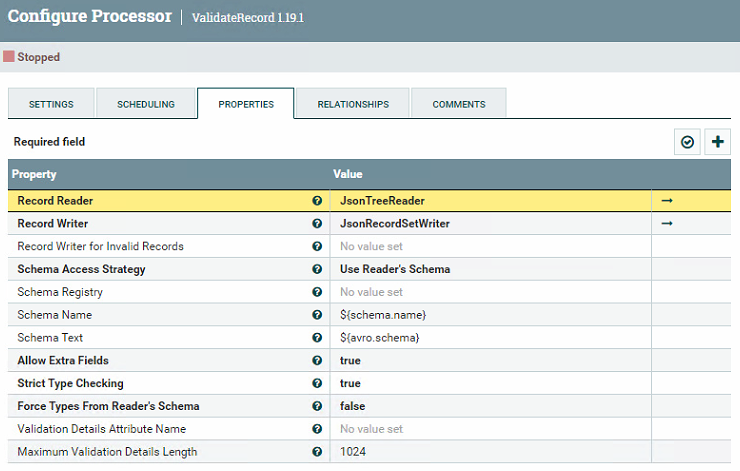740x471 pixels.
Task: Add a new property with plus icon
Action: click(x=717, y=142)
